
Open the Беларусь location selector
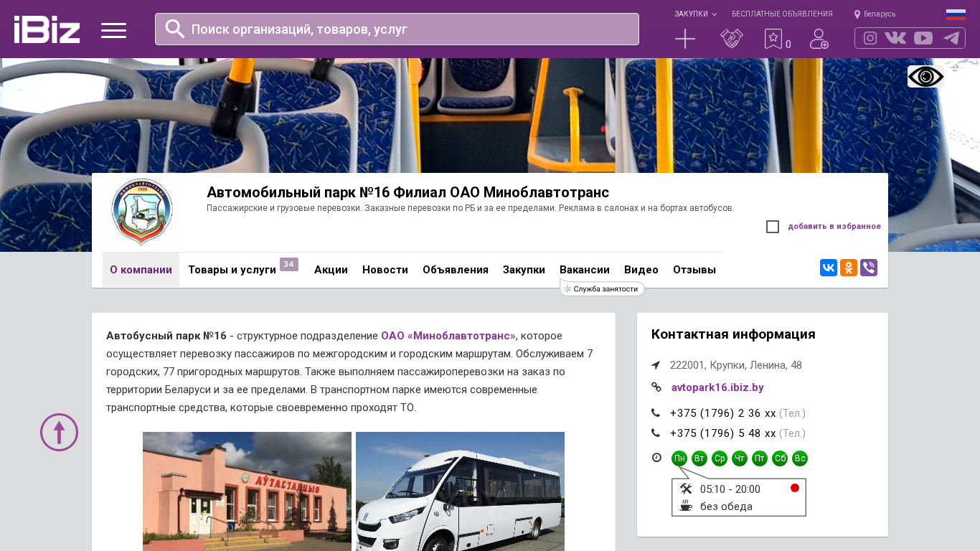875,14
